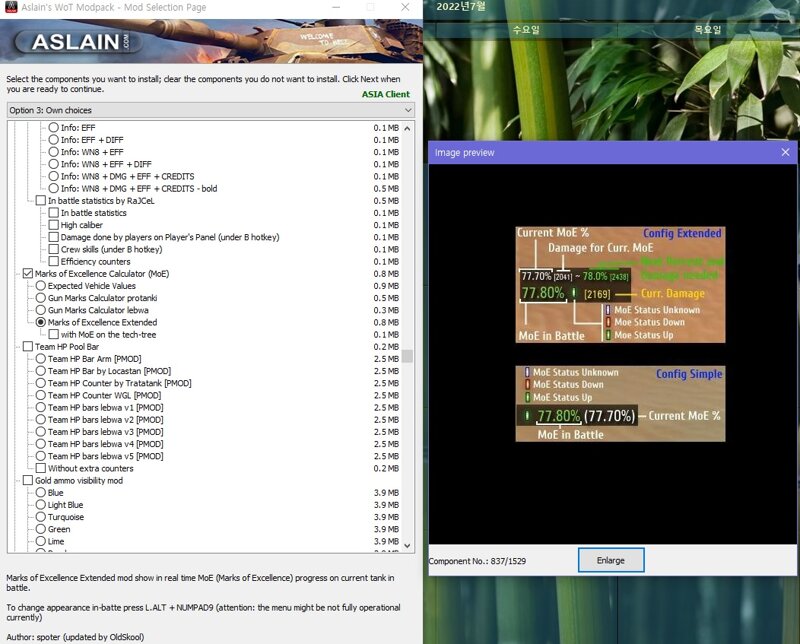Select Info: EFF + DIFF option
This screenshot has height=644, width=800.
click(54, 140)
